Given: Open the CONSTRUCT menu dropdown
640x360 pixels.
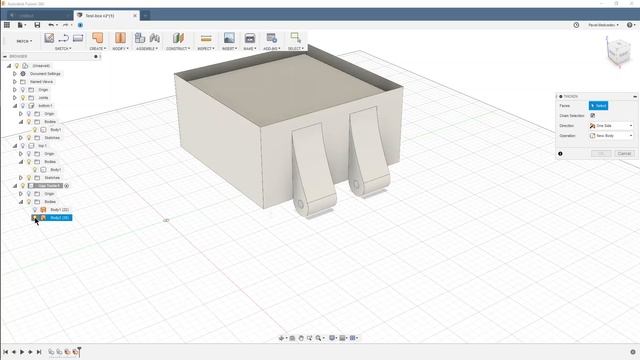Looking at the screenshot, I should [178, 49].
